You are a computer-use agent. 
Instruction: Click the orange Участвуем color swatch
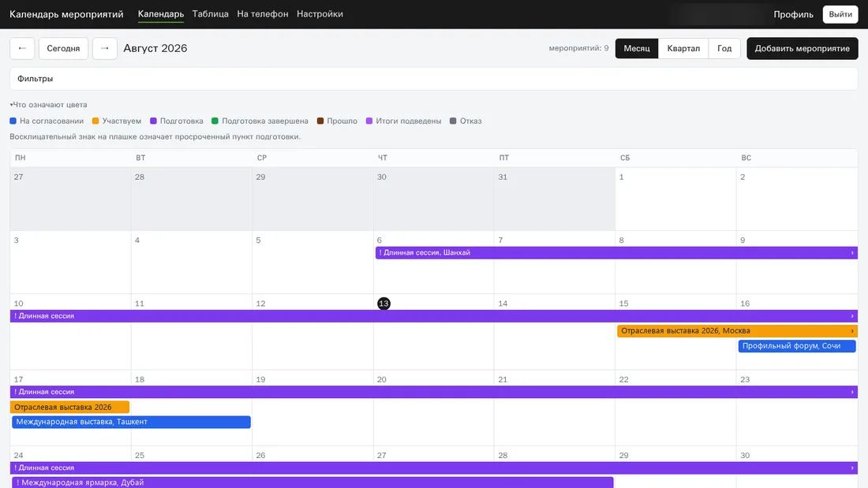[x=95, y=121]
